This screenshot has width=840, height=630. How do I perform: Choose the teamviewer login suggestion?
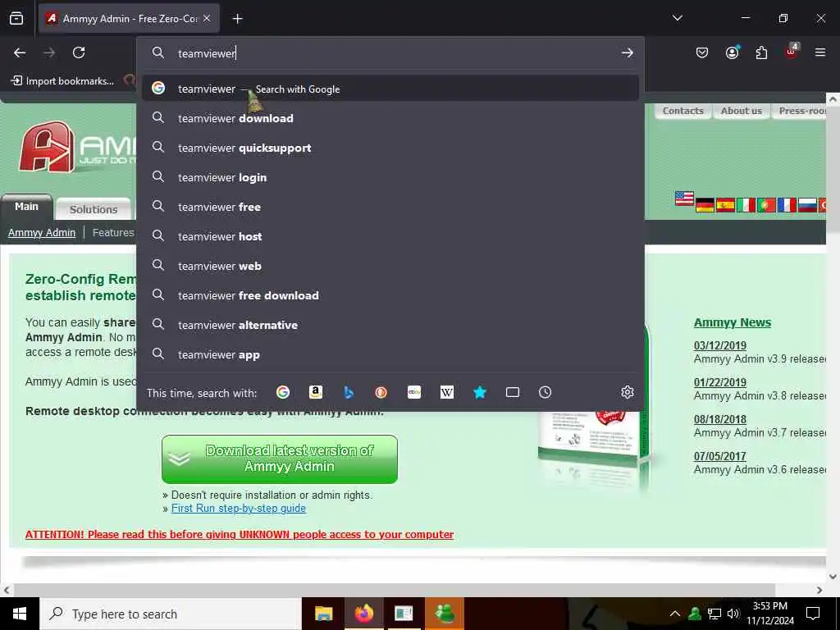(x=390, y=177)
